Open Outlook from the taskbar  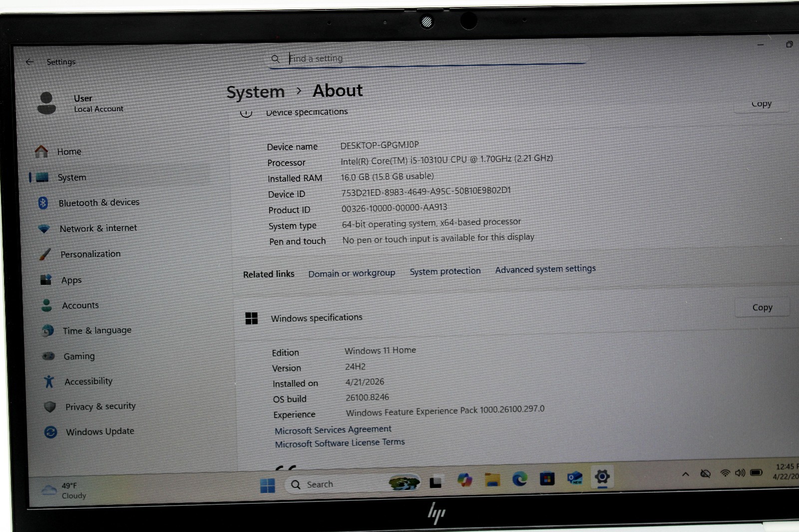click(x=574, y=478)
